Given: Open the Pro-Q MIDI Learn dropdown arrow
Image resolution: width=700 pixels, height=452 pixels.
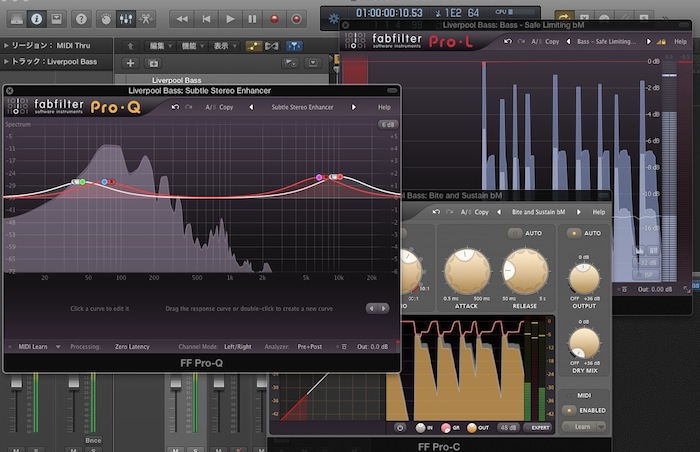Looking at the screenshot, I should (58, 347).
